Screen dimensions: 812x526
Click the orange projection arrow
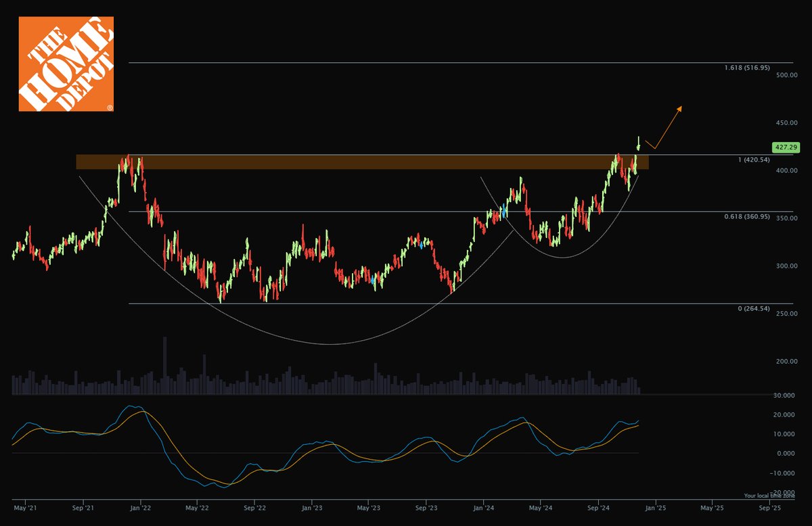click(665, 127)
